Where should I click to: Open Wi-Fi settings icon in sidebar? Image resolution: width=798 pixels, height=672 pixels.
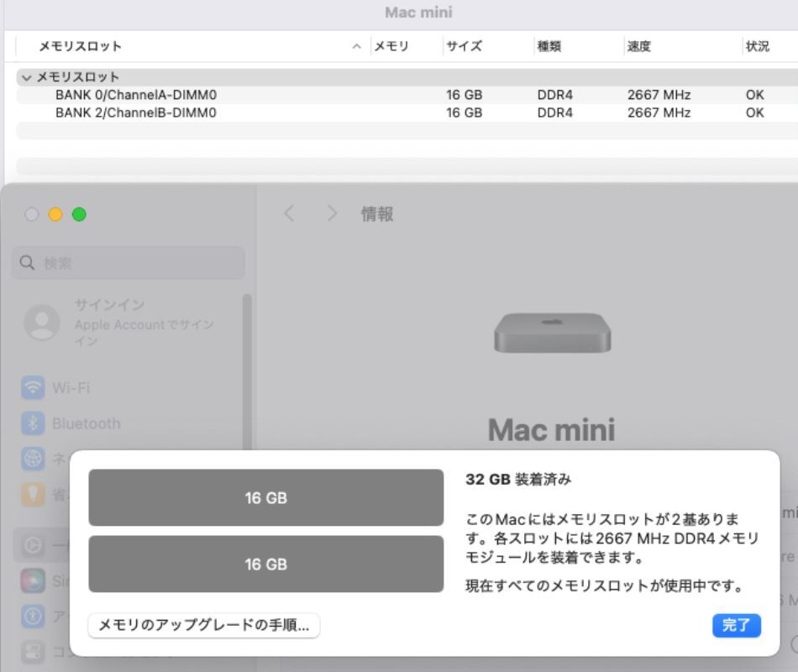33,387
